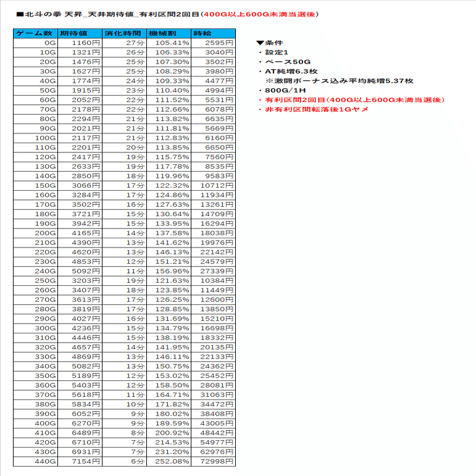Select the 210G row label
Image resolution: width=476 pixels, height=476 pixels.
[36, 243]
